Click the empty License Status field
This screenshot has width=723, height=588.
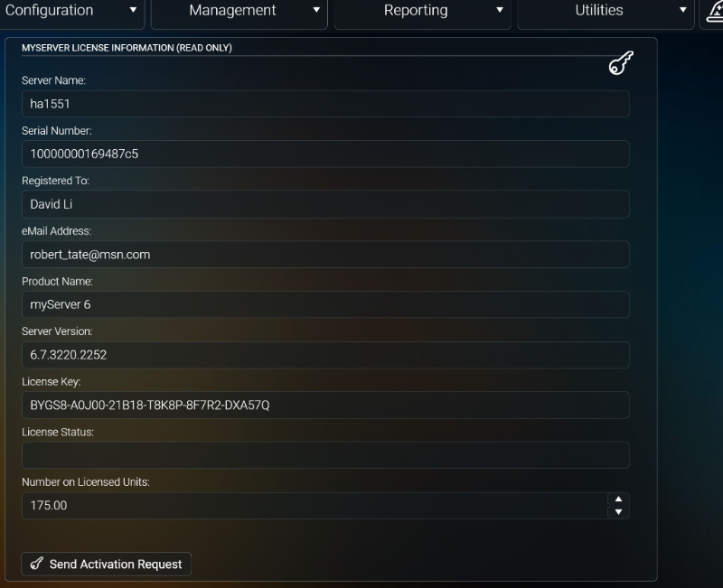tap(325, 455)
